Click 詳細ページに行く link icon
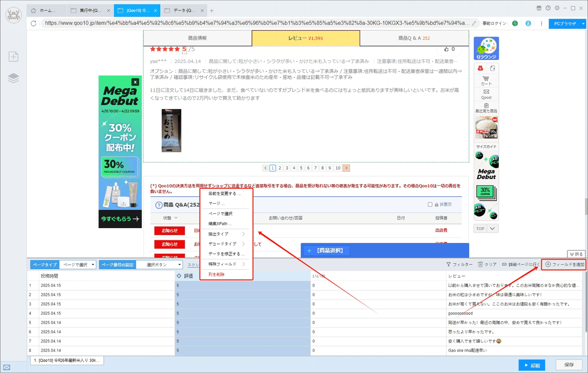Screen dimensions: 588x373 [x=504, y=264]
